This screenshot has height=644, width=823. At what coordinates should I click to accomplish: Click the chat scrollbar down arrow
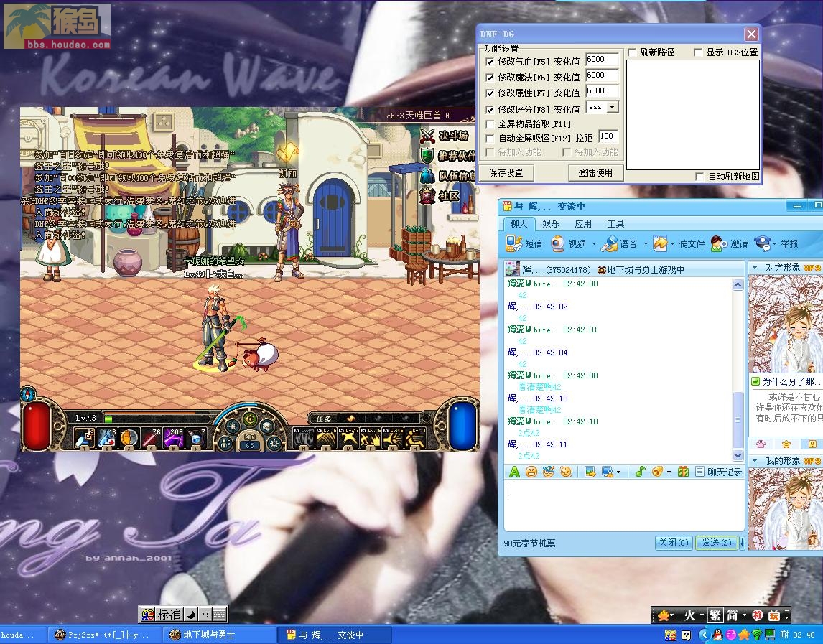tap(738, 456)
